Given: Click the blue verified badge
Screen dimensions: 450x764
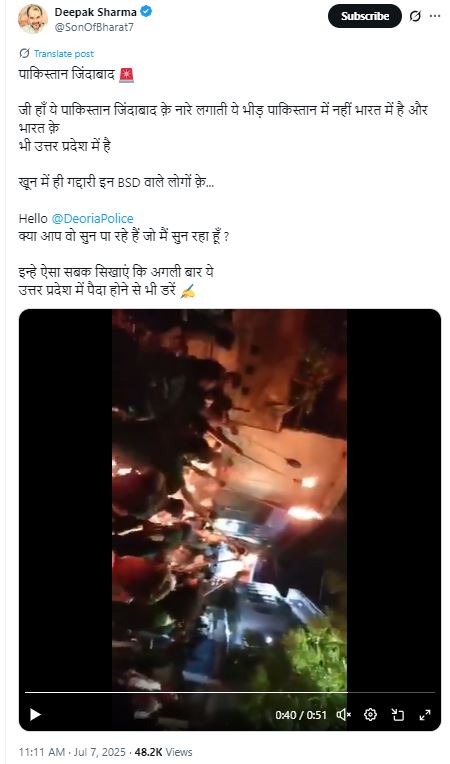Looking at the screenshot, I should 146,12.
